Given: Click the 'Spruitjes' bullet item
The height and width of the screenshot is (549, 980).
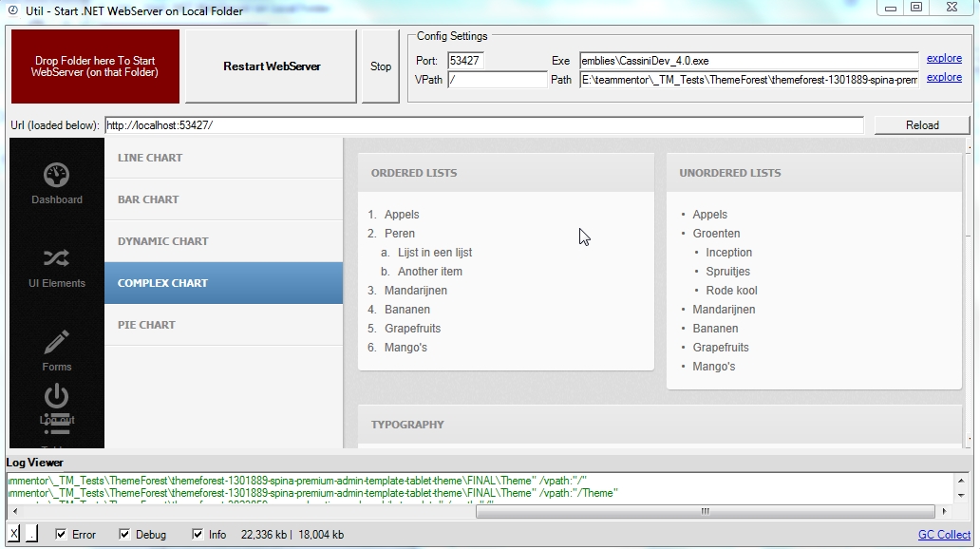Looking at the screenshot, I should 728,272.
